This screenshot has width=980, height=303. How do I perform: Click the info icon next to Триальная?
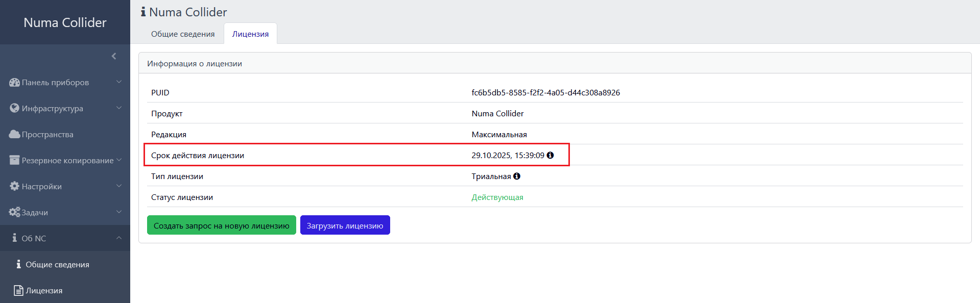point(517,176)
